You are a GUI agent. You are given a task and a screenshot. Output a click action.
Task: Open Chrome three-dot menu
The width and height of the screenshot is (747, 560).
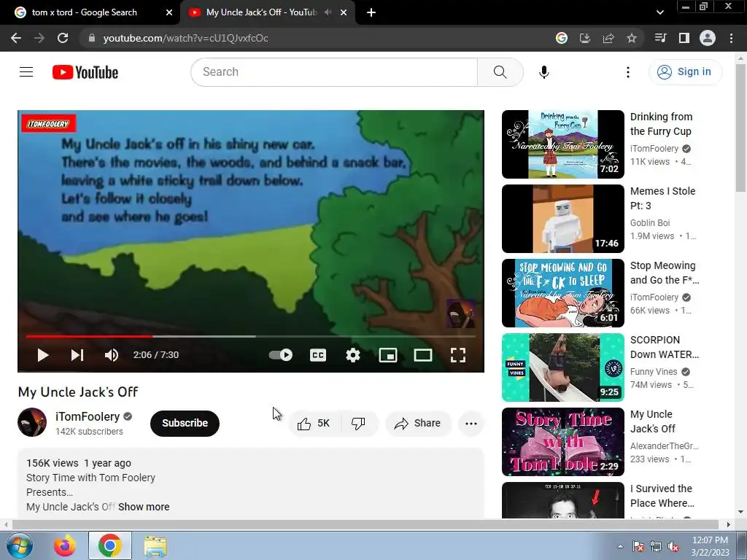[x=731, y=38]
